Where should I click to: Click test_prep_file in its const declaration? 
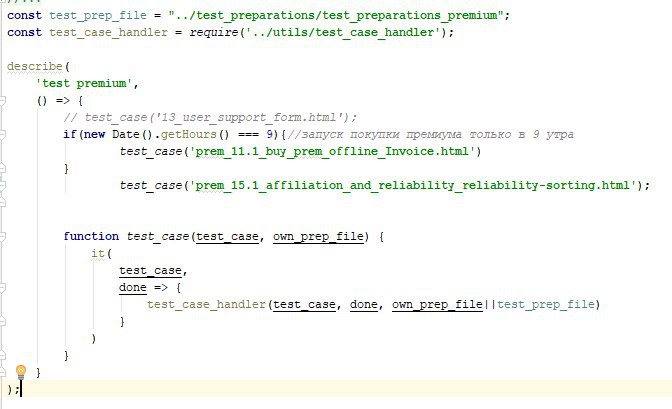(98, 15)
